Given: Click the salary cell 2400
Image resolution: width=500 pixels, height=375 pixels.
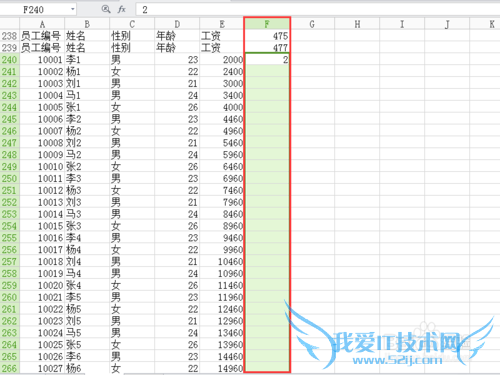Looking at the screenshot, I should 222,72.
